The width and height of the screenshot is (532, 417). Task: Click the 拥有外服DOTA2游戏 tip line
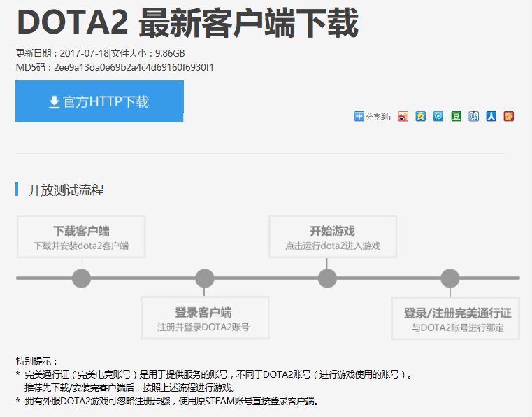tap(172, 401)
